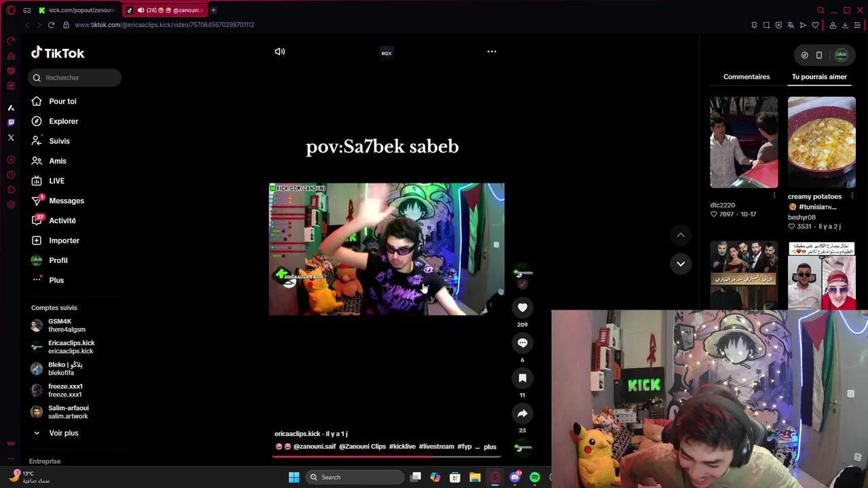
Task: Open the comments bubble icon
Action: pyautogui.click(x=522, y=343)
